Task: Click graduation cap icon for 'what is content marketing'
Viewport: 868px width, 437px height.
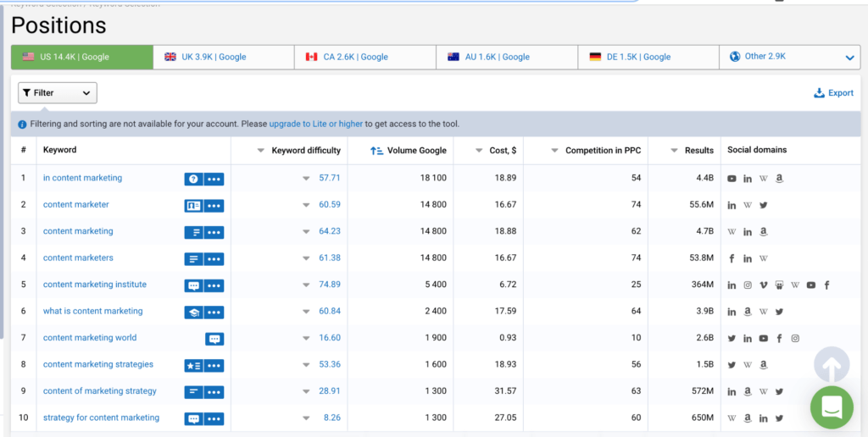Action: 193,312
